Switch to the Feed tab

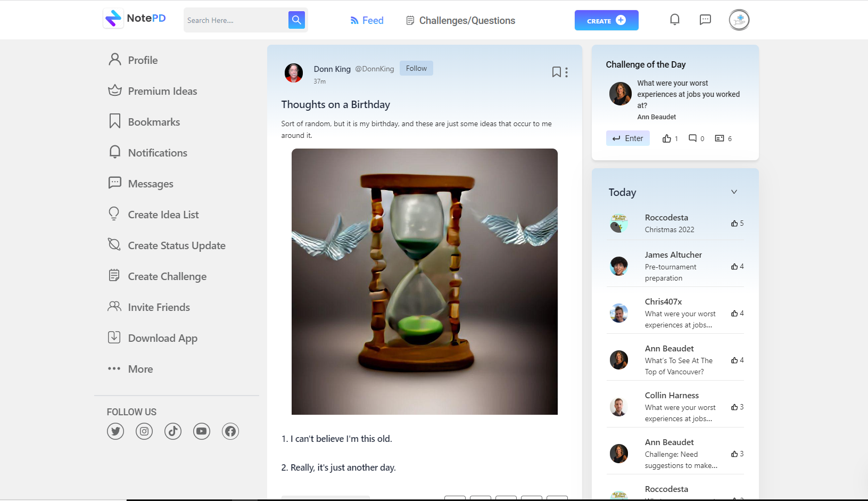367,21
